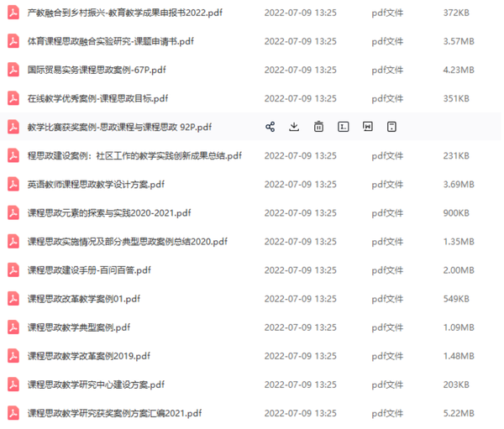Open 课程思政元素的探索与实践2020-2021.pdf
The height and width of the screenshot is (429, 504).
point(109,212)
